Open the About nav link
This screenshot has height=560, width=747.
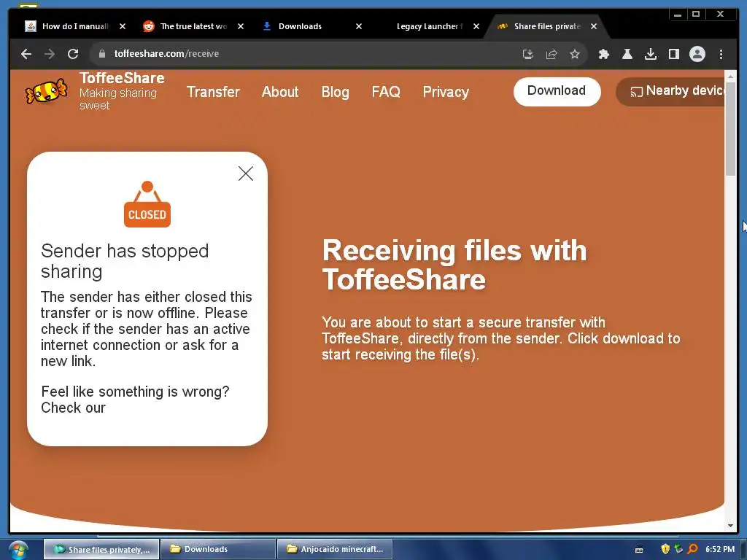click(x=280, y=91)
